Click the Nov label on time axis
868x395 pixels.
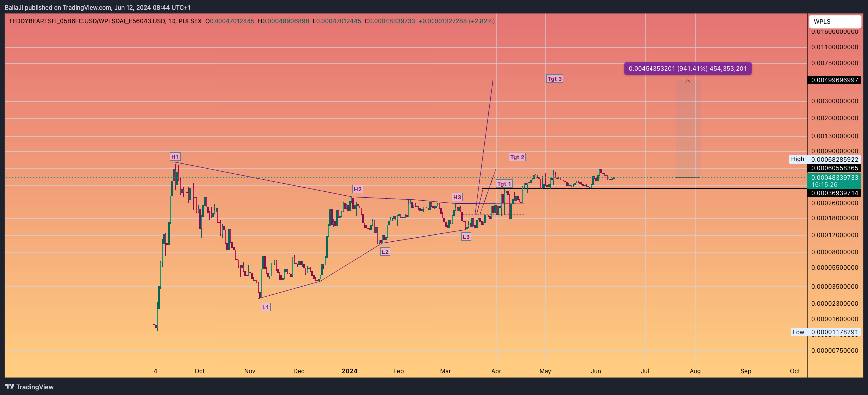(x=250, y=371)
